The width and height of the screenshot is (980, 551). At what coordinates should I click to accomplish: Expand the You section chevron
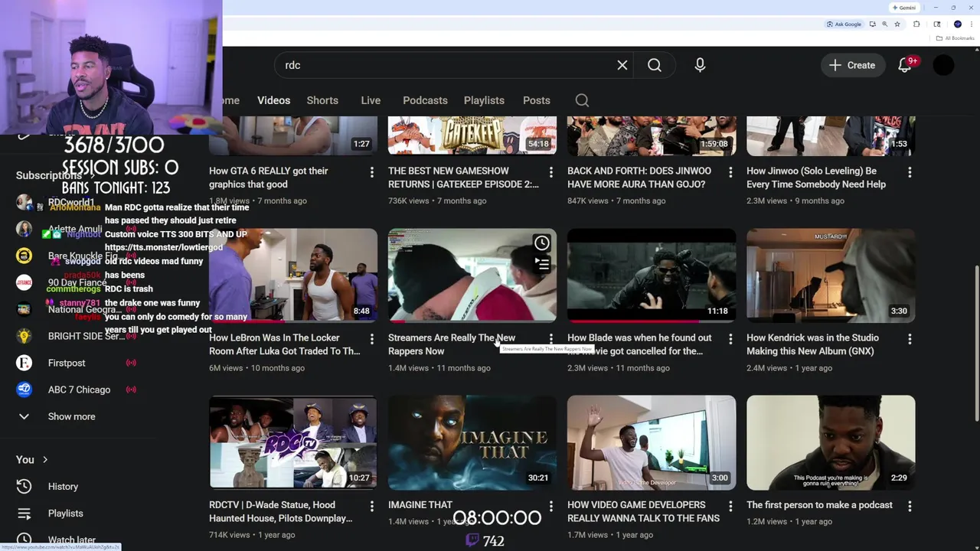pyautogui.click(x=45, y=459)
